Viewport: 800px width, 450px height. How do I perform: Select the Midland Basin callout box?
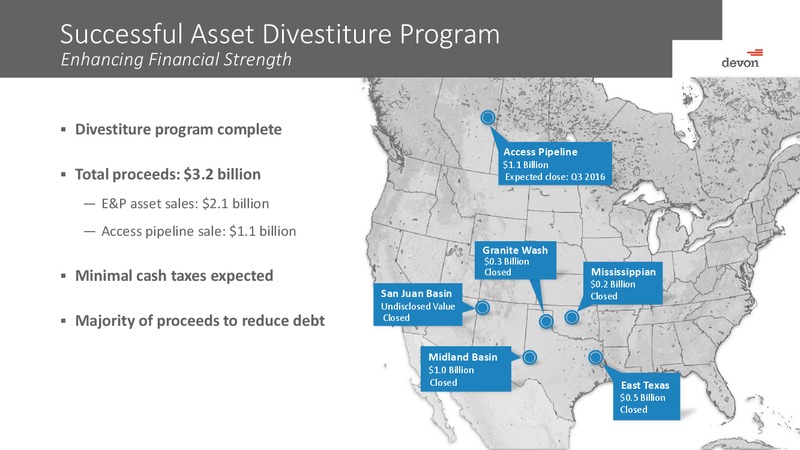click(x=465, y=369)
